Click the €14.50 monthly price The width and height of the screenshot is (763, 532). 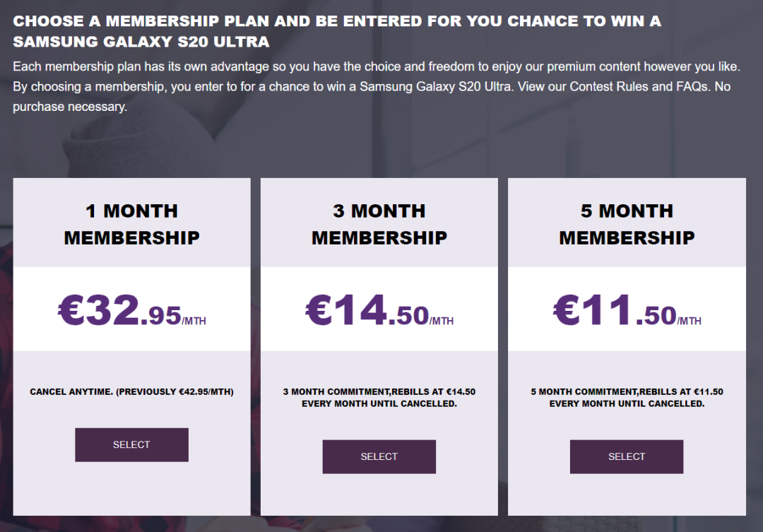coord(367,311)
